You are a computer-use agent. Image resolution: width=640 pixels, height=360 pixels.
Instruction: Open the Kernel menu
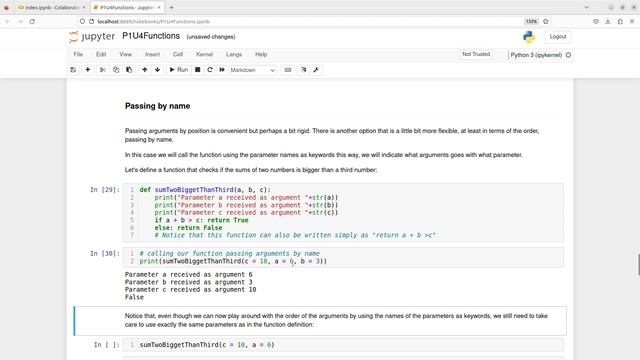(204, 54)
